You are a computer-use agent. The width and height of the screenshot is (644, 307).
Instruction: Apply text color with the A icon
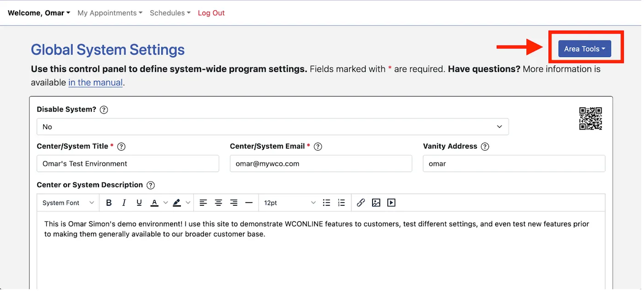pos(155,203)
